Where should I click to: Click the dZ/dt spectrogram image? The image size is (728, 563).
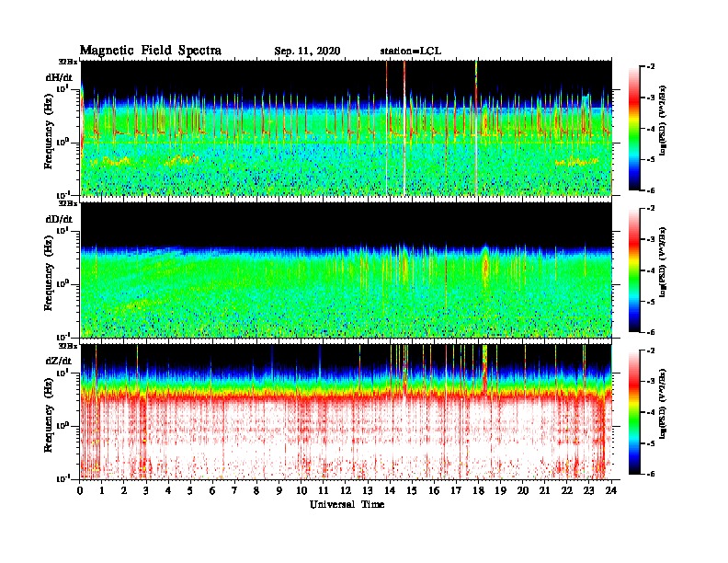click(347, 411)
